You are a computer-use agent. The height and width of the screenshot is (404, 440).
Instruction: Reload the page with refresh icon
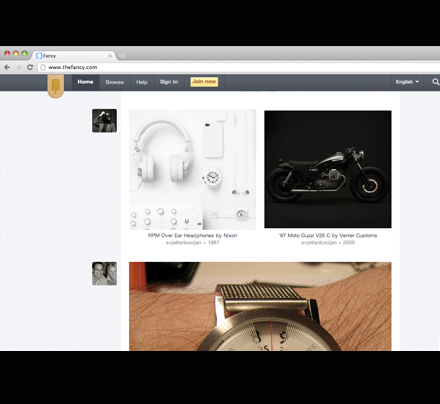tap(30, 67)
